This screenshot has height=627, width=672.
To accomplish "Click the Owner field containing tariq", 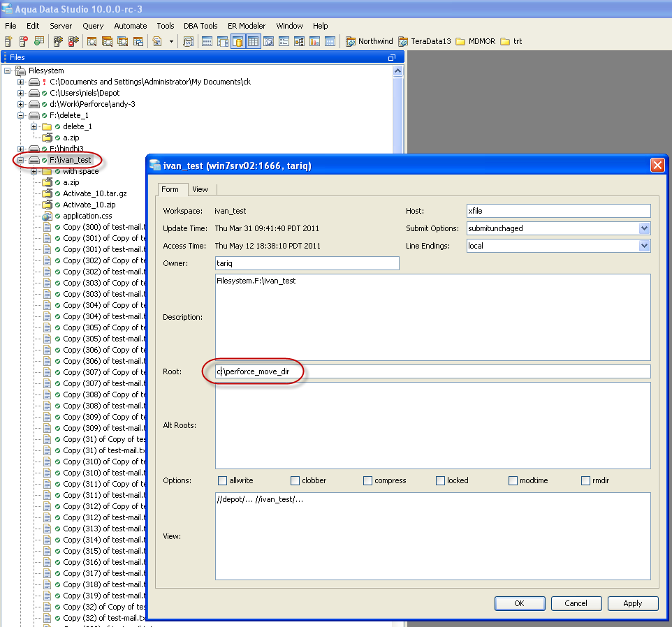I will 307,263.
